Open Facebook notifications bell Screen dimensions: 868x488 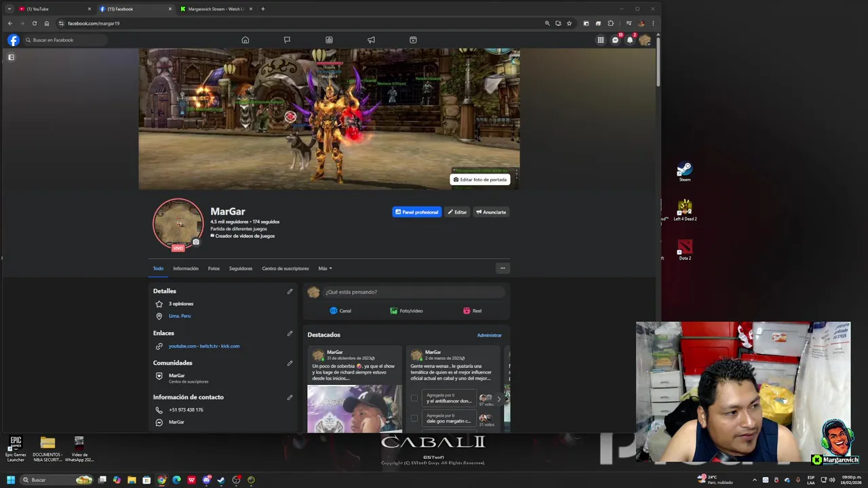[x=630, y=40]
